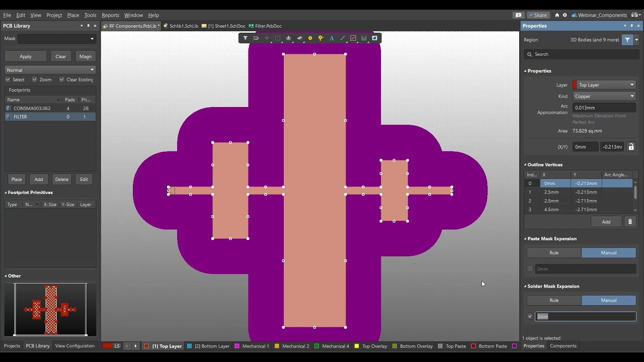Viewport: 644px width, 362px height.
Task: Place a via from active bar
Action: click(x=321, y=38)
